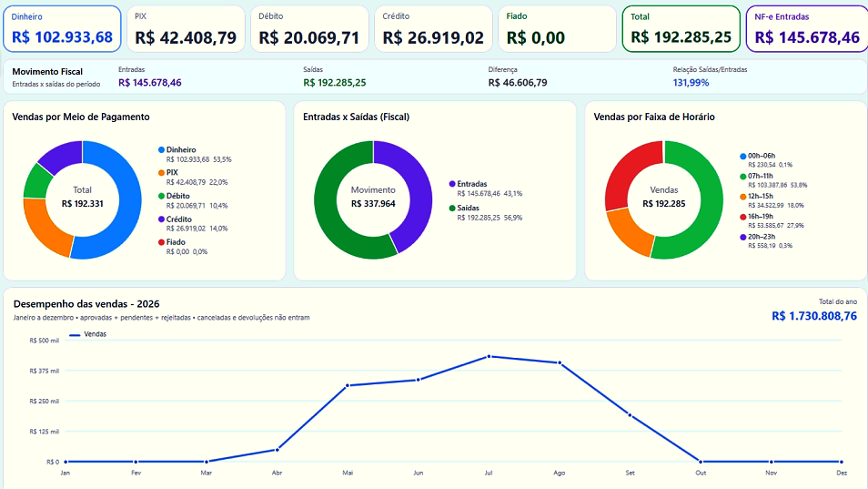This screenshot has height=489, width=868.
Task: Toggle the 00h–06h legend dot
Action: tap(742, 156)
